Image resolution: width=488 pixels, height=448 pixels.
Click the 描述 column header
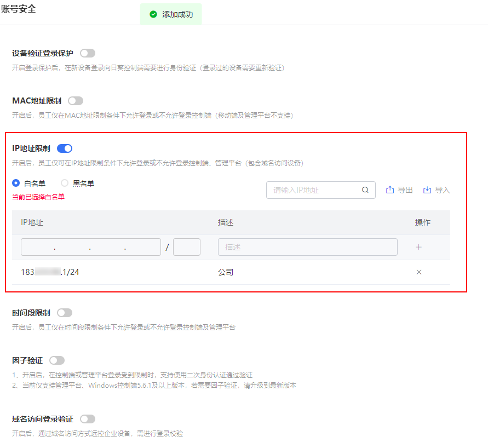(x=226, y=222)
